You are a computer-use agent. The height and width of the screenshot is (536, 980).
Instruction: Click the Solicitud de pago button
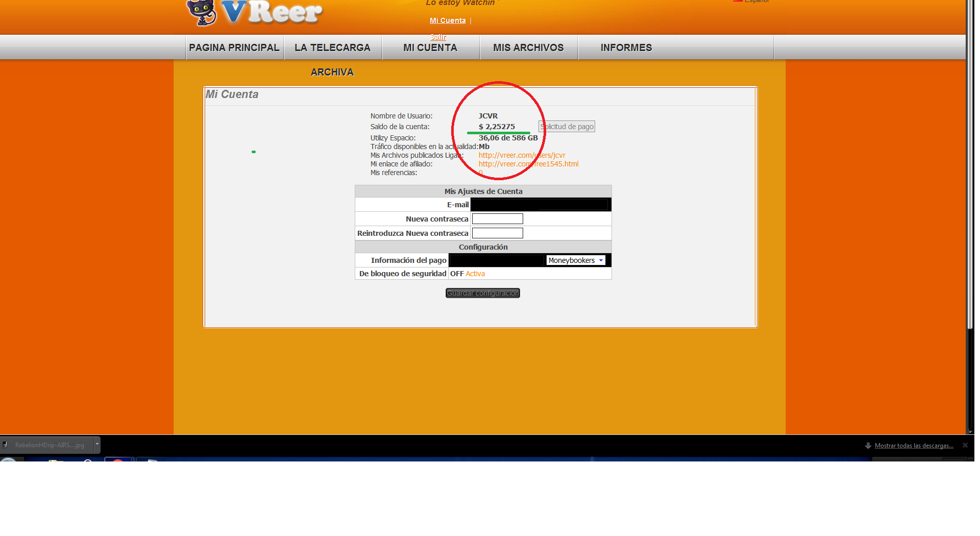[x=567, y=127]
